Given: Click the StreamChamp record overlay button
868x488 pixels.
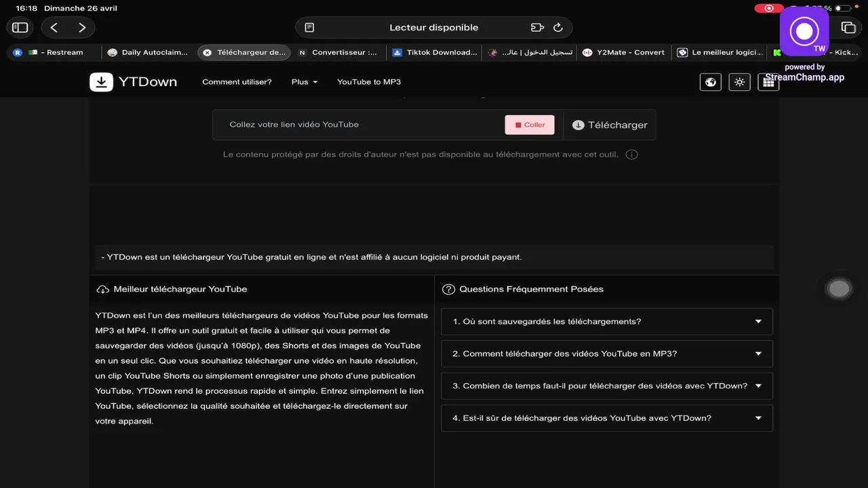Looking at the screenshot, I should tap(804, 31).
